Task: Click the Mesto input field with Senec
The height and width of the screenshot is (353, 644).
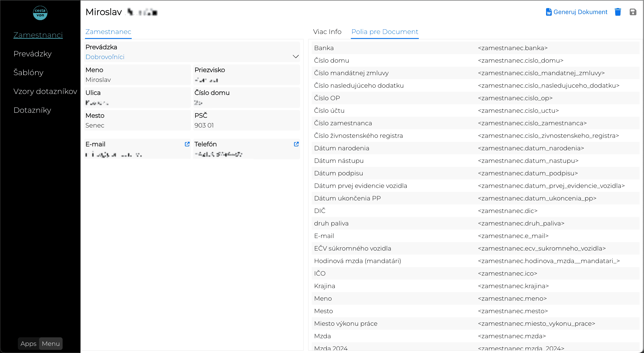Action: pos(137,120)
